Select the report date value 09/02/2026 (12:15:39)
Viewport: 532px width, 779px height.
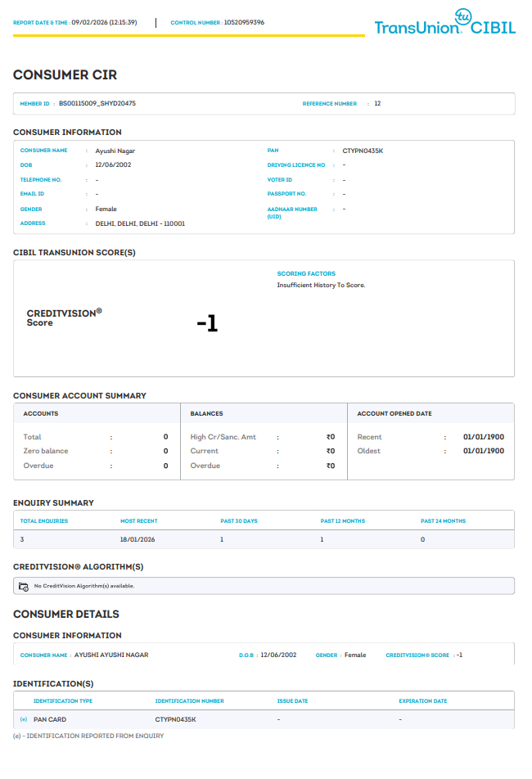pos(104,22)
